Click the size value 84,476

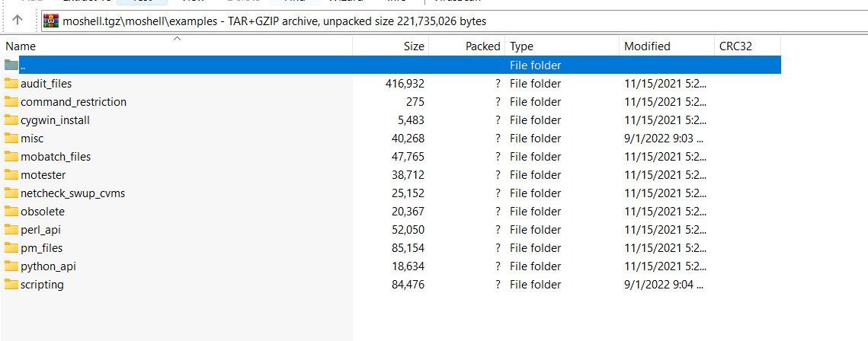(x=408, y=285)
